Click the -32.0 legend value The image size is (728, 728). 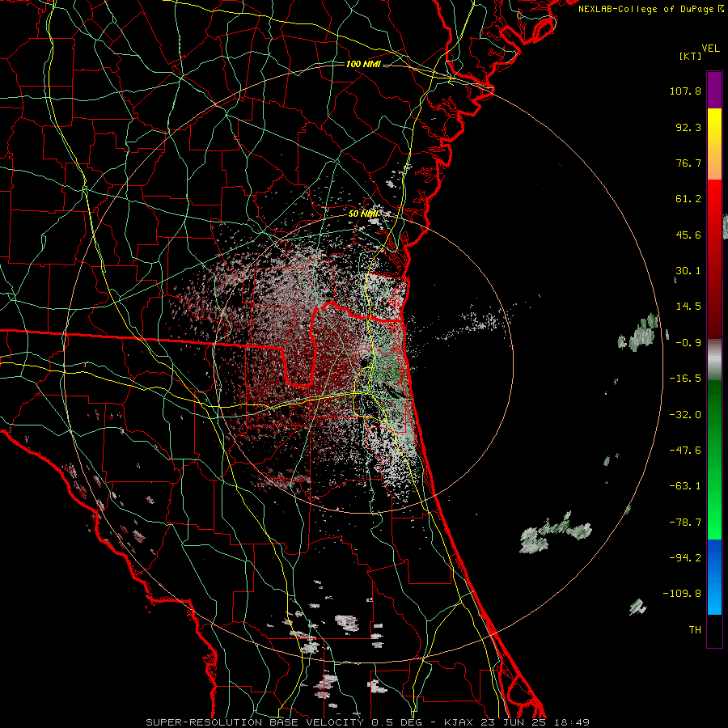pos(685,415)
